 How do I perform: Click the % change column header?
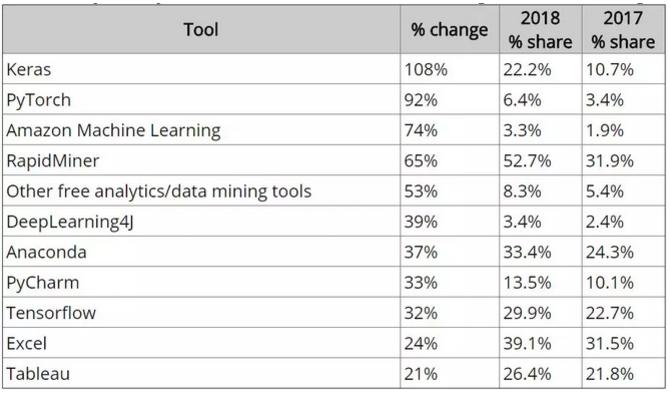[450, 29]
